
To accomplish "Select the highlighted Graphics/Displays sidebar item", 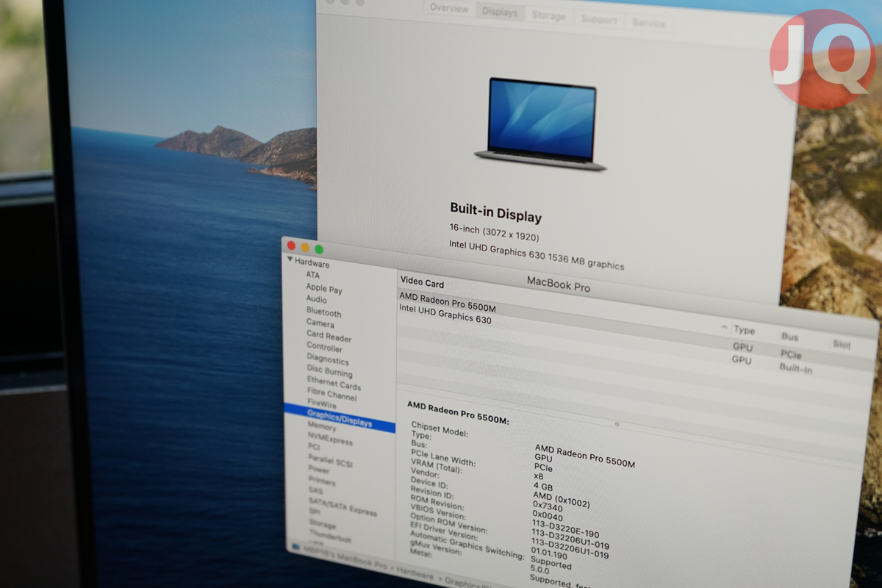I will [x=340, y=419].
